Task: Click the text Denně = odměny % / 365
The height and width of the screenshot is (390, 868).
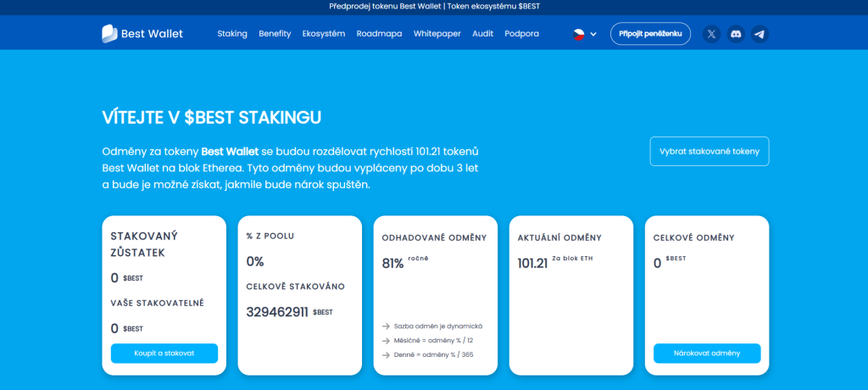Action: pyautogui.click(x=433, y=355)
